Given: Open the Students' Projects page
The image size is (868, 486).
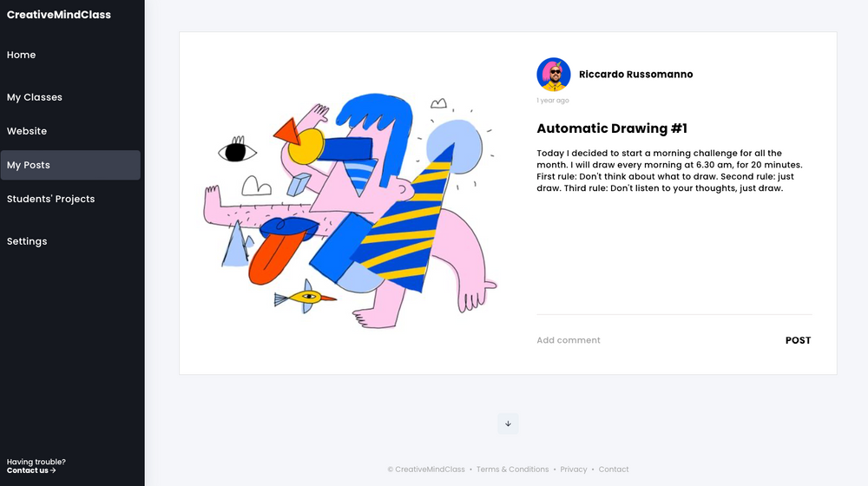Looking at the screenshot, I should pos(50,199).
